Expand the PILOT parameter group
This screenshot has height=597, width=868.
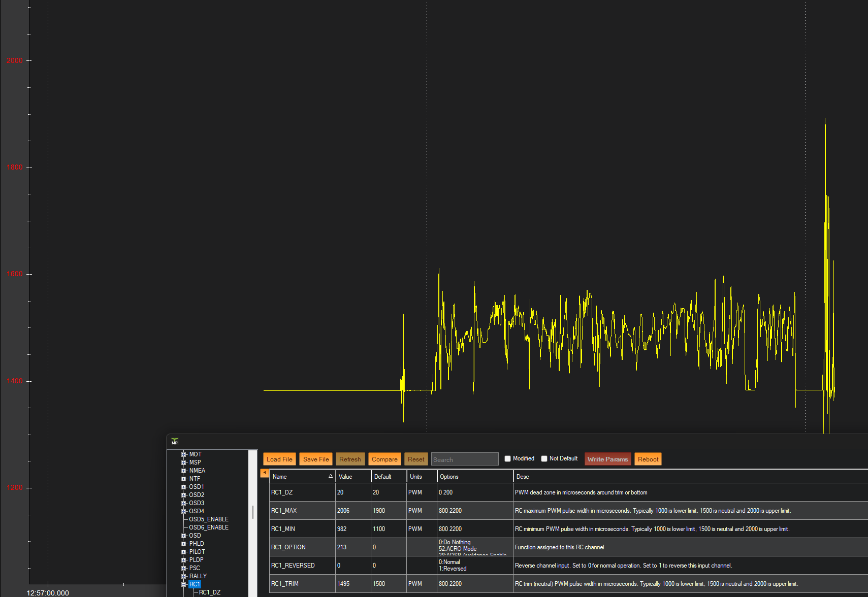tap(184, 552)
